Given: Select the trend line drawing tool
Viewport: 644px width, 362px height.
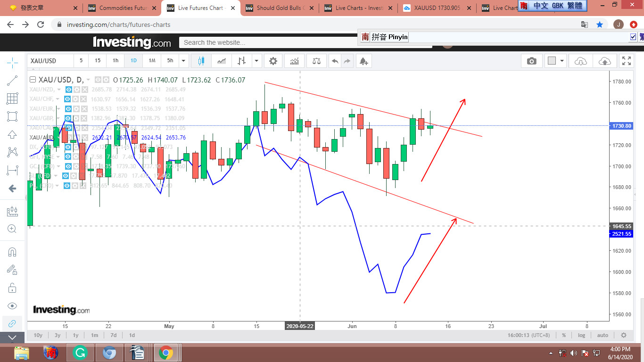Looking at the screenshot, I should click(12, 81).
